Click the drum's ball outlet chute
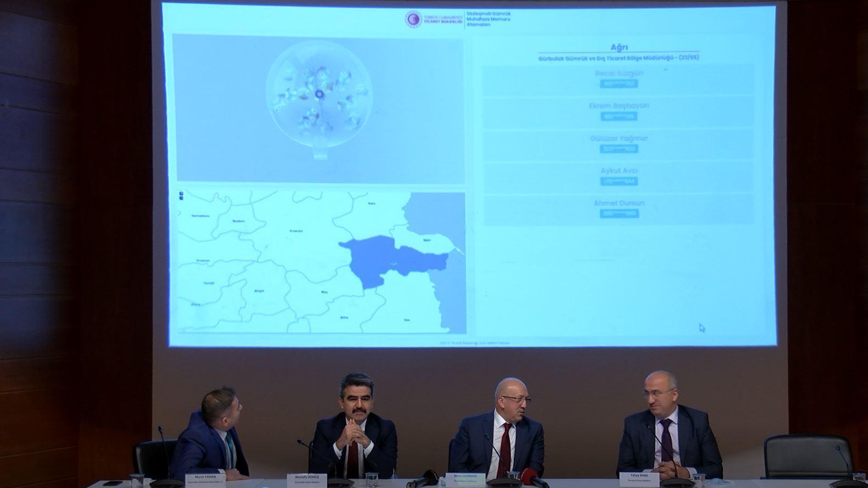The image size is (868, 488). point(320,151)
